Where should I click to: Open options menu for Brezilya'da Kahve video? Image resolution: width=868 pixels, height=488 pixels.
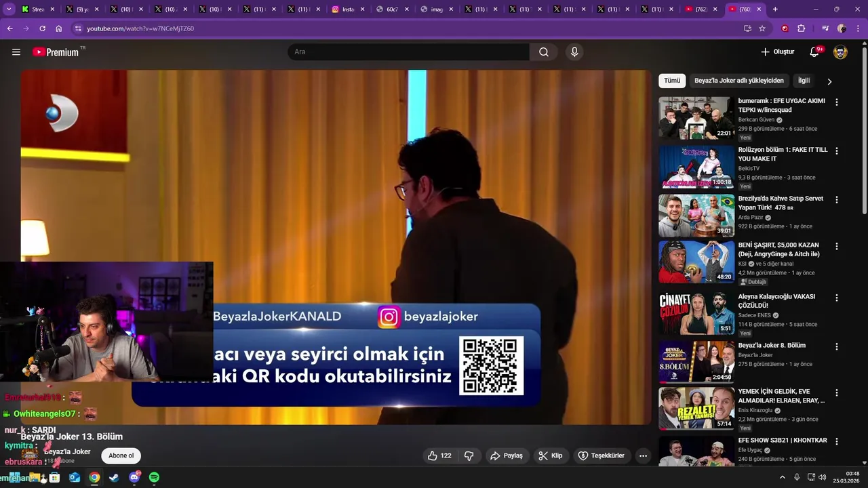[836, 199]
